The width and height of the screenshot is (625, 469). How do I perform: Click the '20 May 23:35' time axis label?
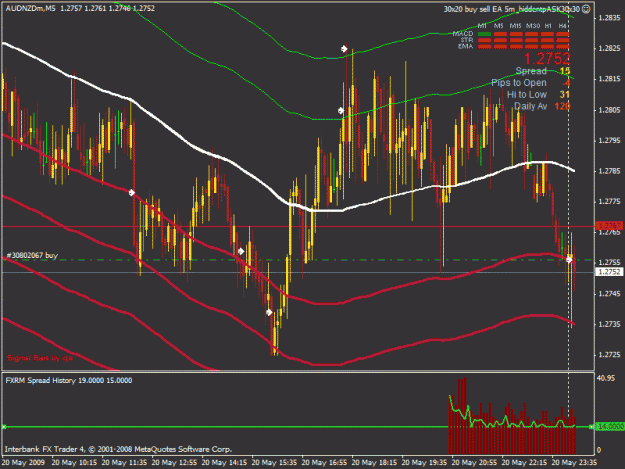tap(574, 463)
